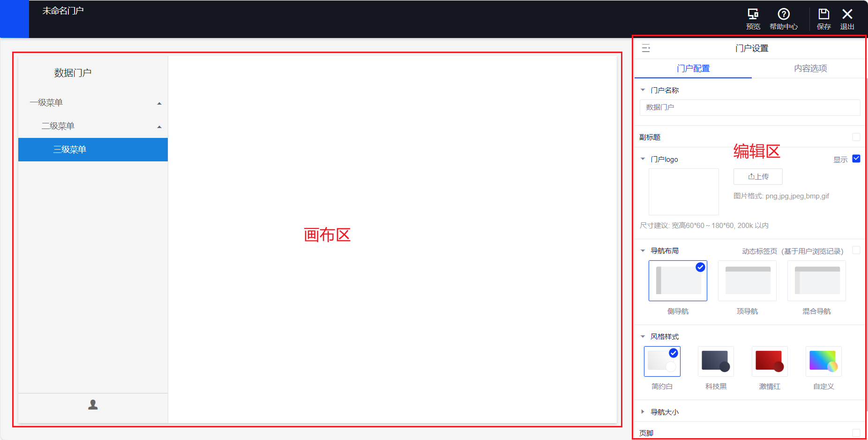This screenshot has height=440, width=868.
Task: Click the Preview (预览) icon
Action: coord(753,15)
